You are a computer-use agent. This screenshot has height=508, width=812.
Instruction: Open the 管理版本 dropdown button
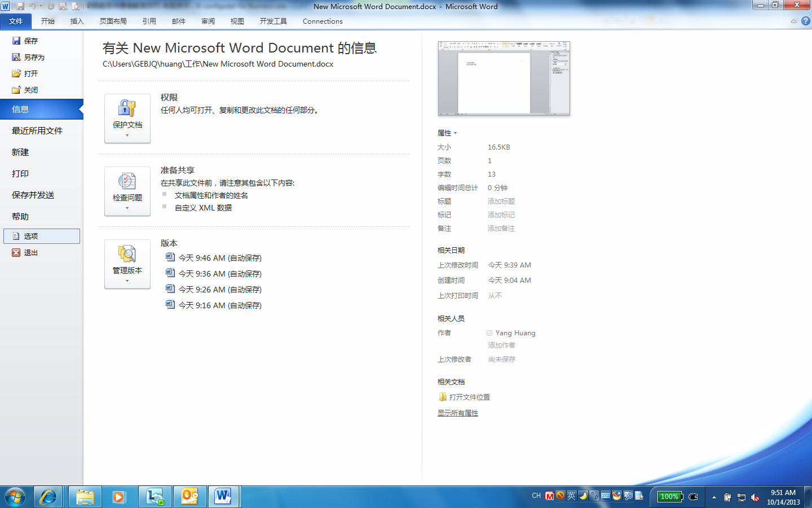click(x=127, y=264)
